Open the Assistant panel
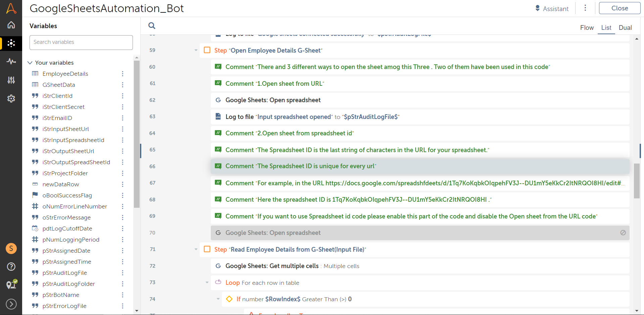Screen dimensions: 644x315 [x=552, y=9]
